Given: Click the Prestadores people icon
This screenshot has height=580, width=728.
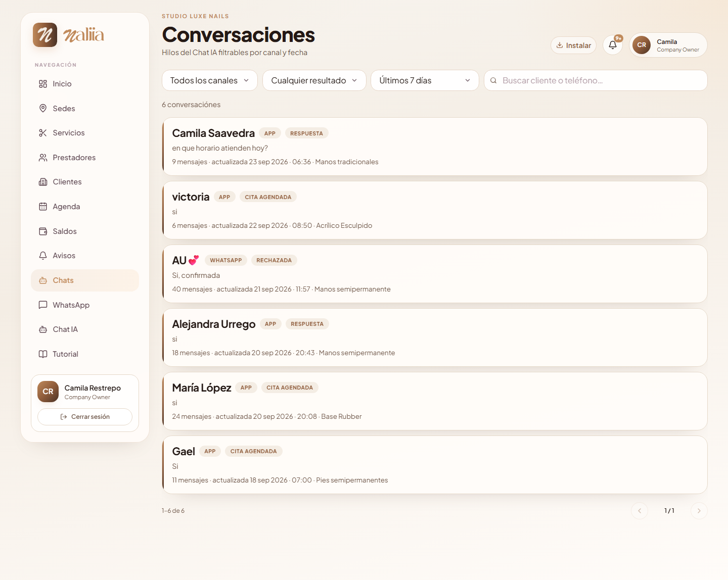Looking at the screenshot, I should (43, 158).
